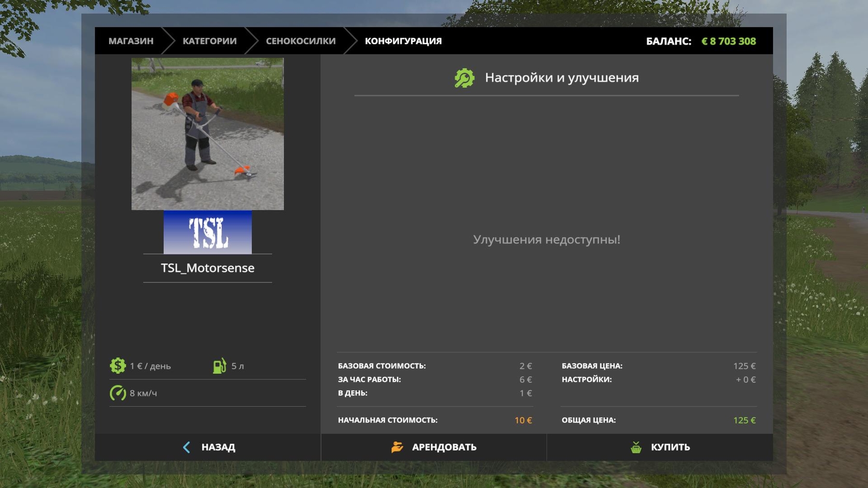Click the wrench gear settings icon
This screenshot has width=868, height=488.
coord(464,78)
